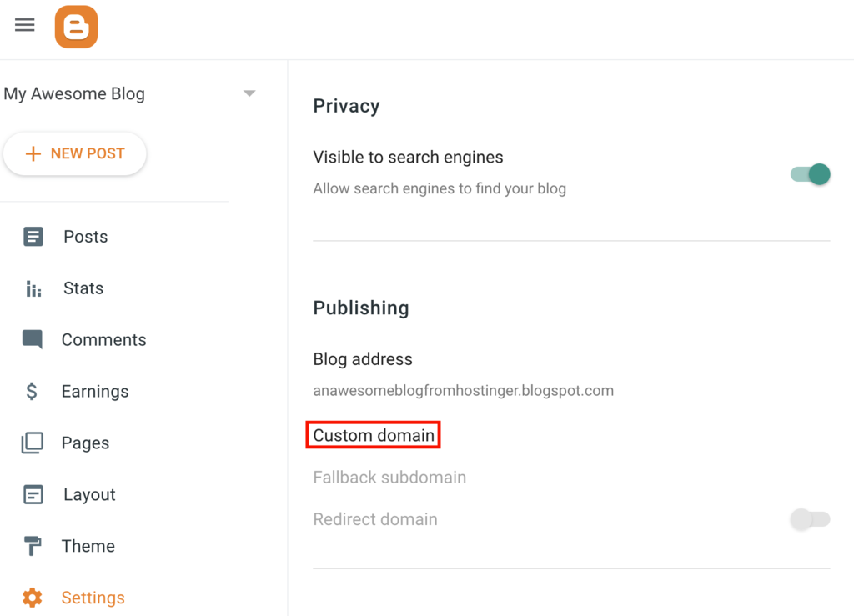854x616 pixels.
Task: Click the Theme paintbrush icon
Action: (x=33, y=546)
